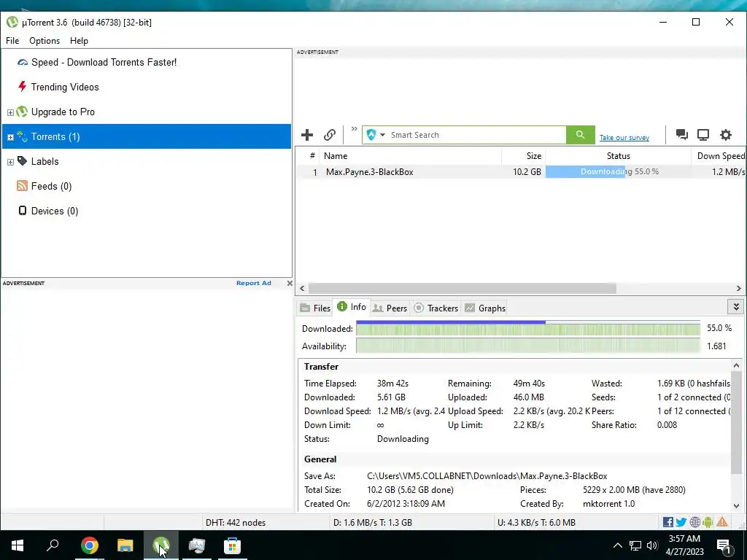This screenshot has height=560, width=747.
Task: Click the Twitter icon in status bar
Action: pos(681,522)
